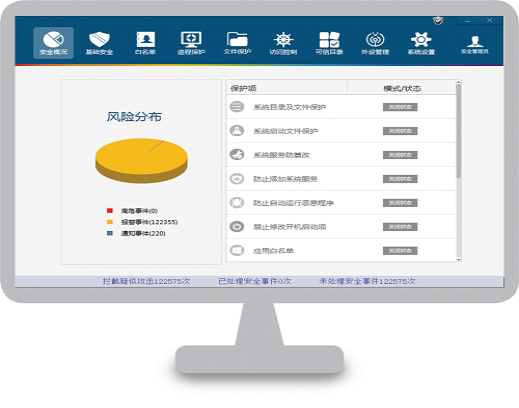The height and width of the screenshot is (408, 519).
Task: Open the 访问控制 ship wheel icon
Action: pos(283,43)
